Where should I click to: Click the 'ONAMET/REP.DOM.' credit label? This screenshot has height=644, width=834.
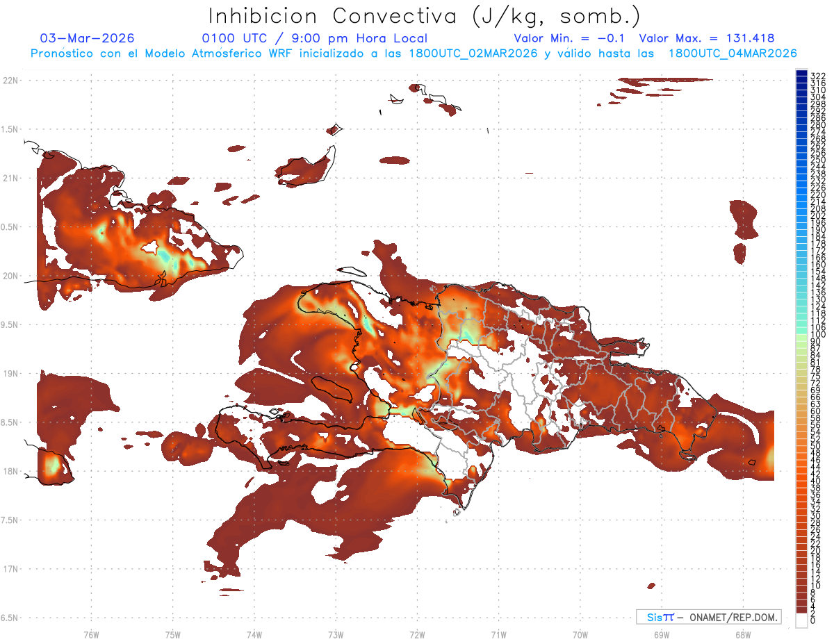point(733,617)
